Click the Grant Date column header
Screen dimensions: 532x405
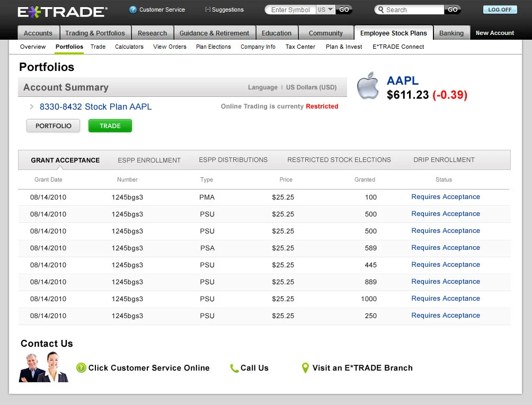48,179
